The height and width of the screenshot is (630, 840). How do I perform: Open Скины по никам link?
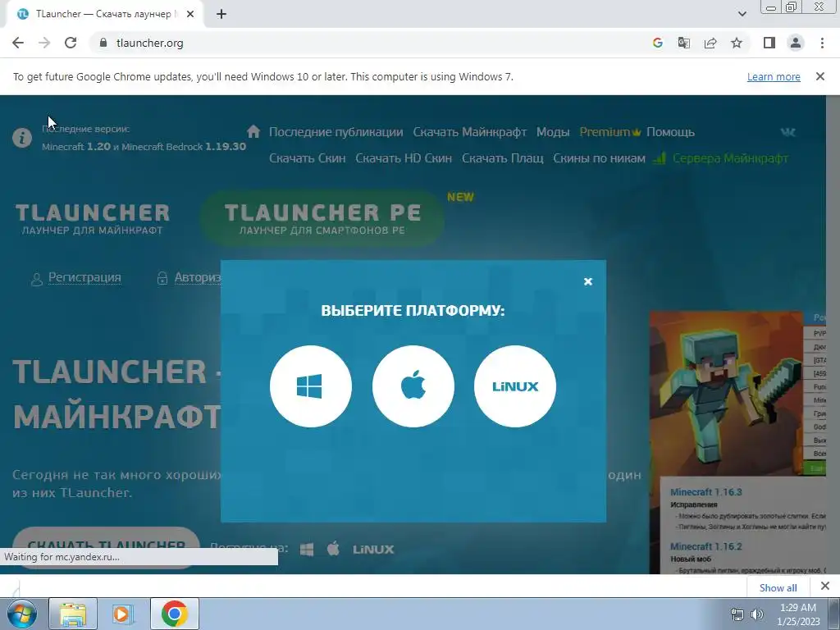(599, 158)
